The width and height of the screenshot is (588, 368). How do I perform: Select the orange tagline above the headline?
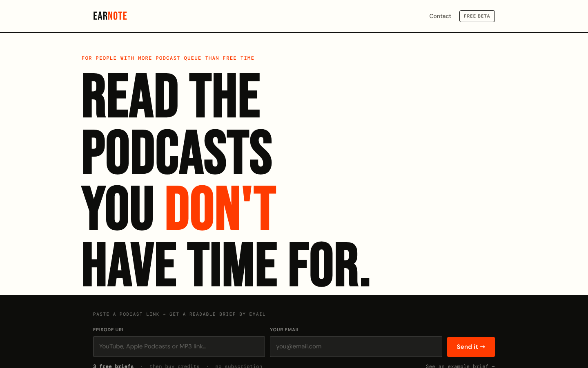click(x=168, y=58)
